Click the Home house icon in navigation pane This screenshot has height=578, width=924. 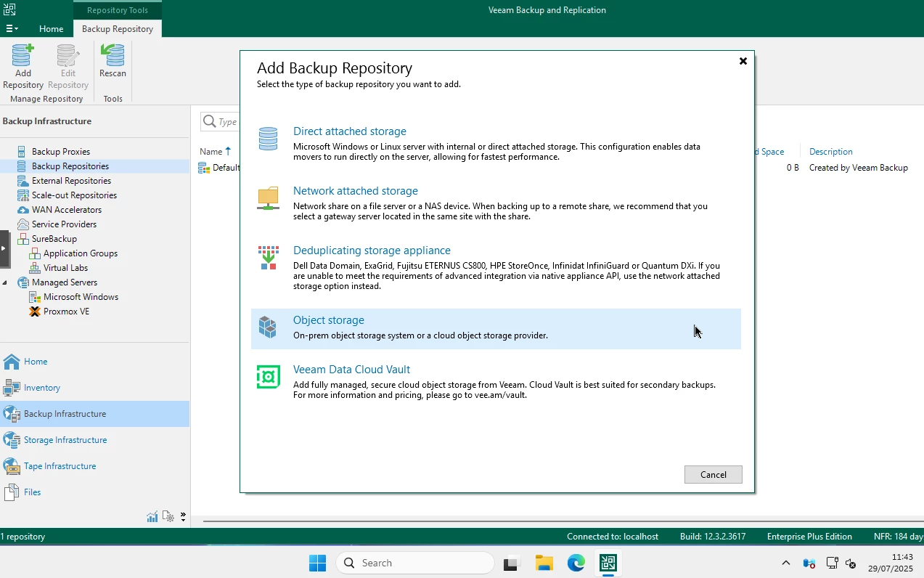(x=12, y=362)
